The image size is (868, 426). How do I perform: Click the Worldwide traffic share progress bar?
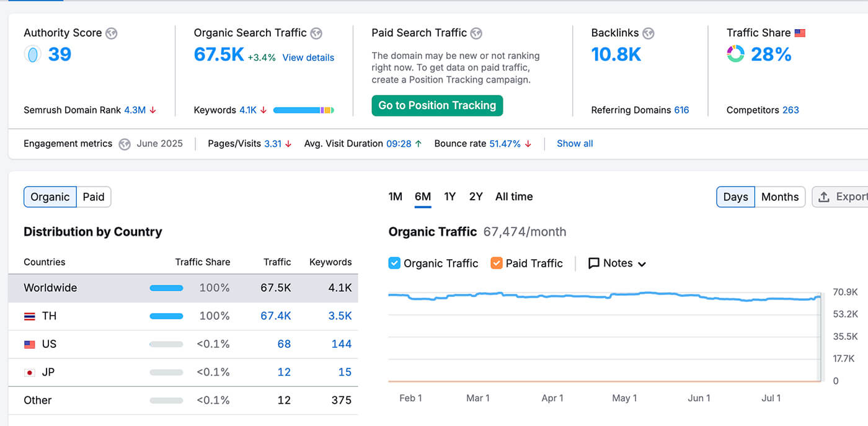tap(166, 288)
